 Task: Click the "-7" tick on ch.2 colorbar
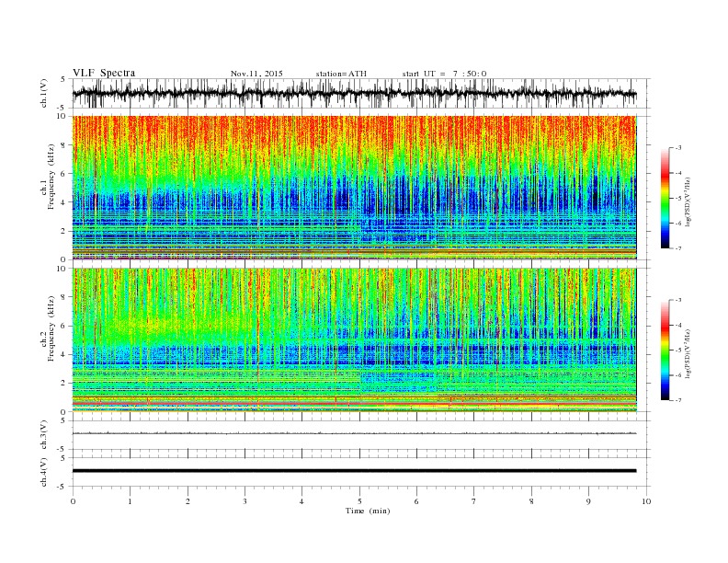pyautogui.click(x=678, y=400)
